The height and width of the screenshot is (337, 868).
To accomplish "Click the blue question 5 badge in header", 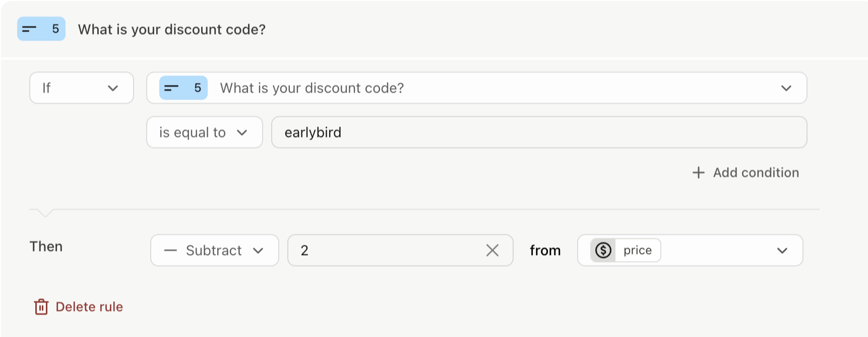I will [41, 29].
